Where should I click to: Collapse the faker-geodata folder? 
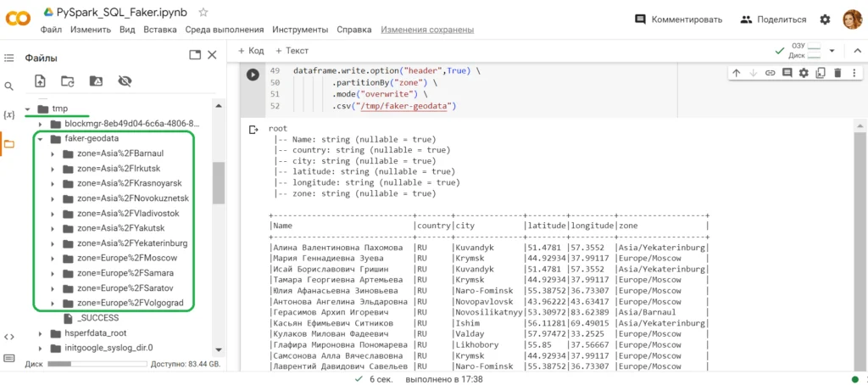(x=41, y=138)
